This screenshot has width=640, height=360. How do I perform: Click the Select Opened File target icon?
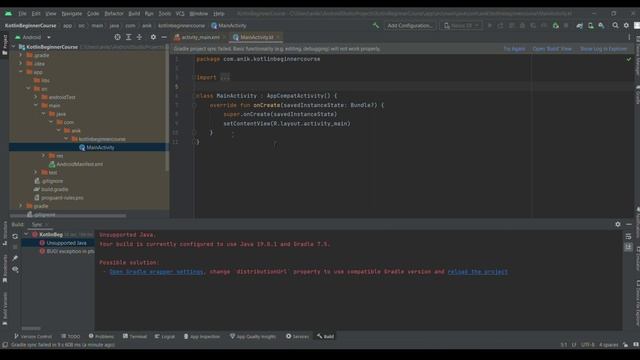(x=118, y=37)
